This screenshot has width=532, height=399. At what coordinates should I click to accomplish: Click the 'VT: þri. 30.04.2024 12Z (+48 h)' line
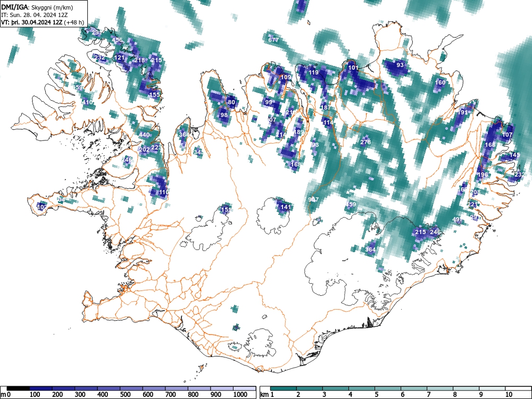43,22
